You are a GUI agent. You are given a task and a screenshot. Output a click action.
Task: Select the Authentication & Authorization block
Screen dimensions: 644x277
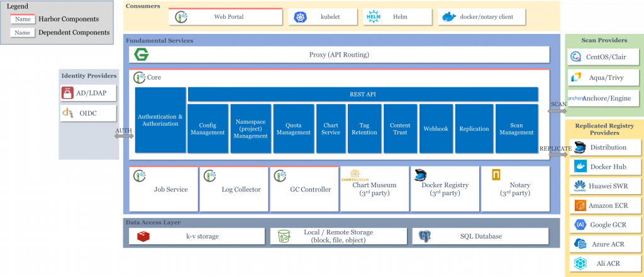(160, 120)
